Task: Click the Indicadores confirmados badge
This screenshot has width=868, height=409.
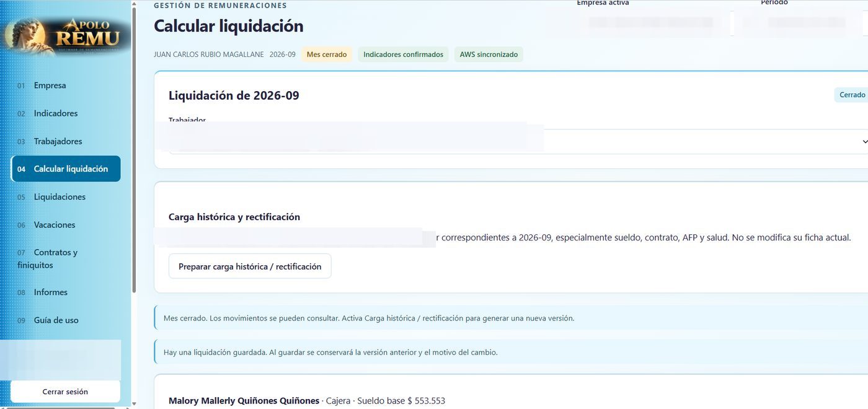Action: click(403, 55)
